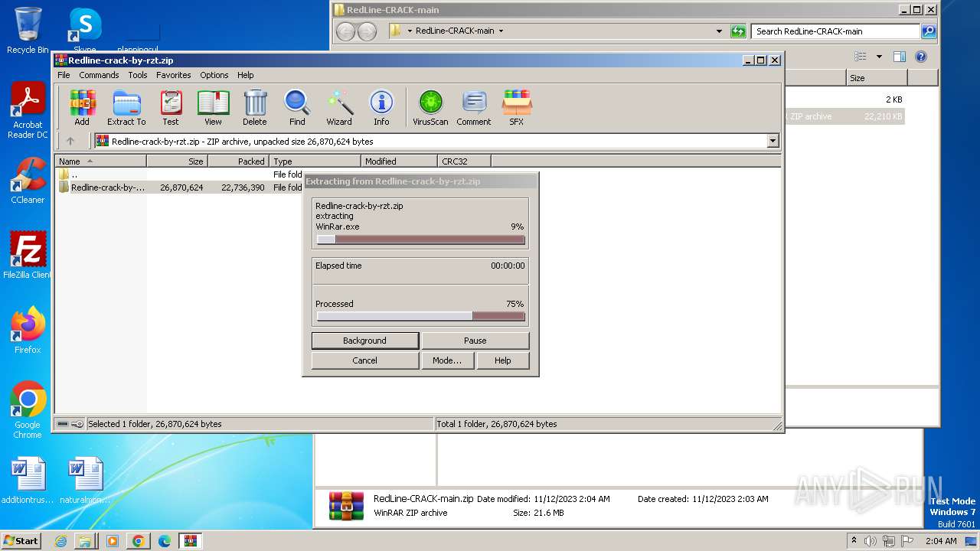Click the Extract To toolbar icon
The width and height of the screenshot is (980, 551).
tap(126, 107)
